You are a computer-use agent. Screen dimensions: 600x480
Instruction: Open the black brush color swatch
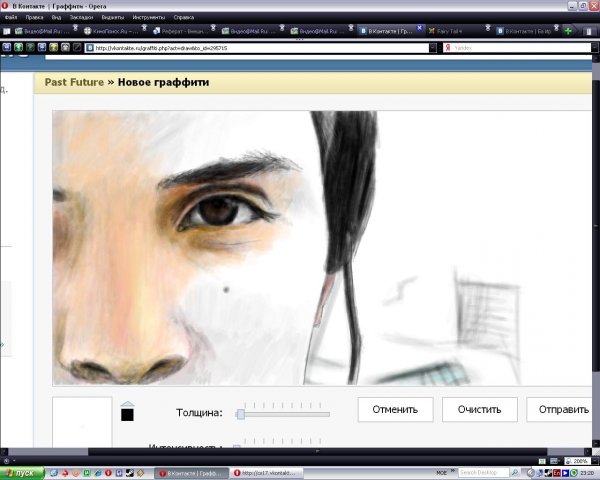coord(127,414)
